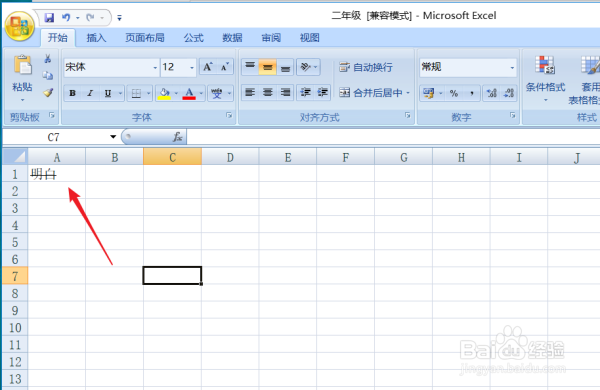Redo the last action
Image resolution: width=600 pixels, height=390 pixels.
[90, 18]
